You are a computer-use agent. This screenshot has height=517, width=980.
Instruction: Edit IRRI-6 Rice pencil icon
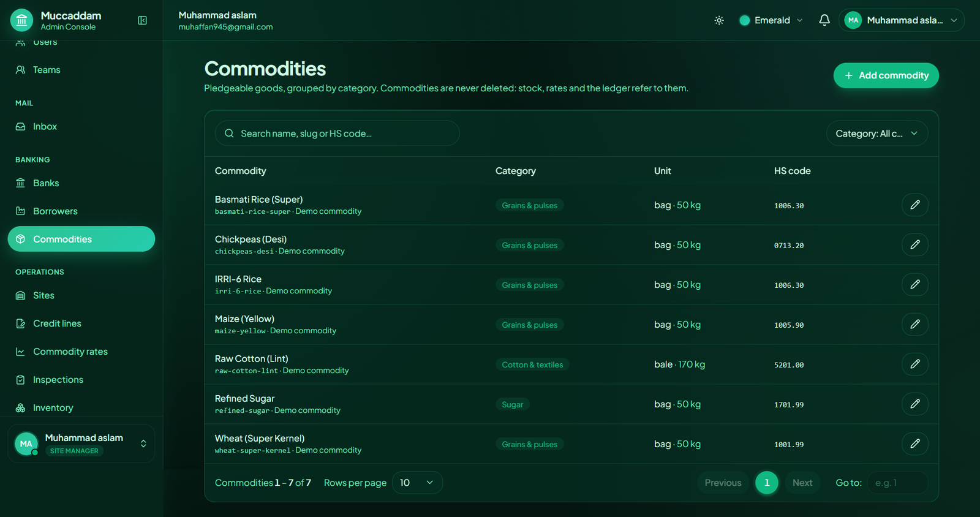click(915, 284)
